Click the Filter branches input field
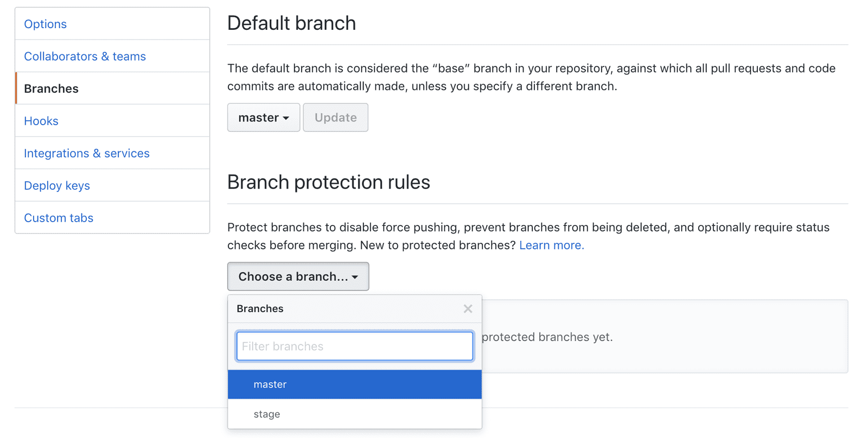868x438 pixels. coord(354,346)
